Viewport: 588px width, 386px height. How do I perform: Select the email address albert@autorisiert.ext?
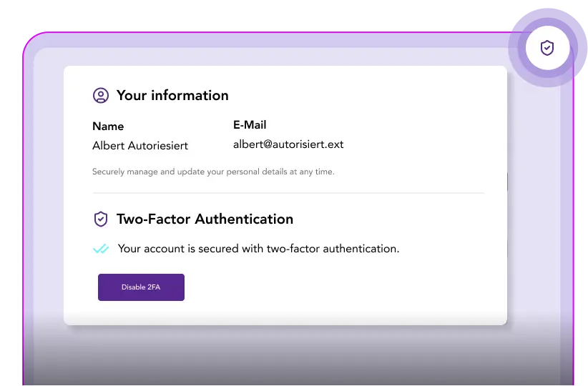[x=288, y=144]
